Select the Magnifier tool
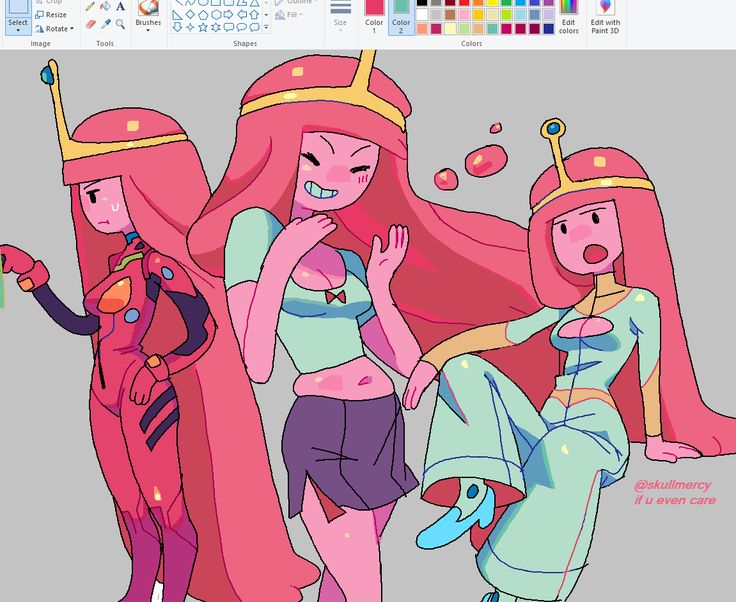 121,23
